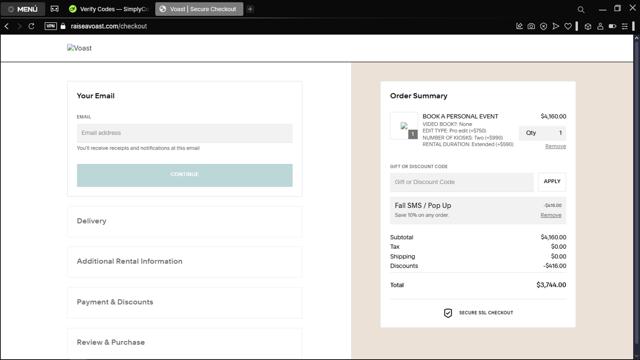Expand Payment & Discounts section
Screen dimensions: 640x360
184,302
